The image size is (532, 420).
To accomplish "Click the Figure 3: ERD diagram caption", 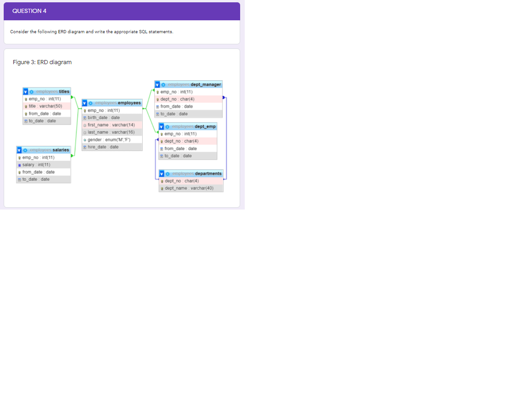I will pyautogui.click(x=42, y=62).
